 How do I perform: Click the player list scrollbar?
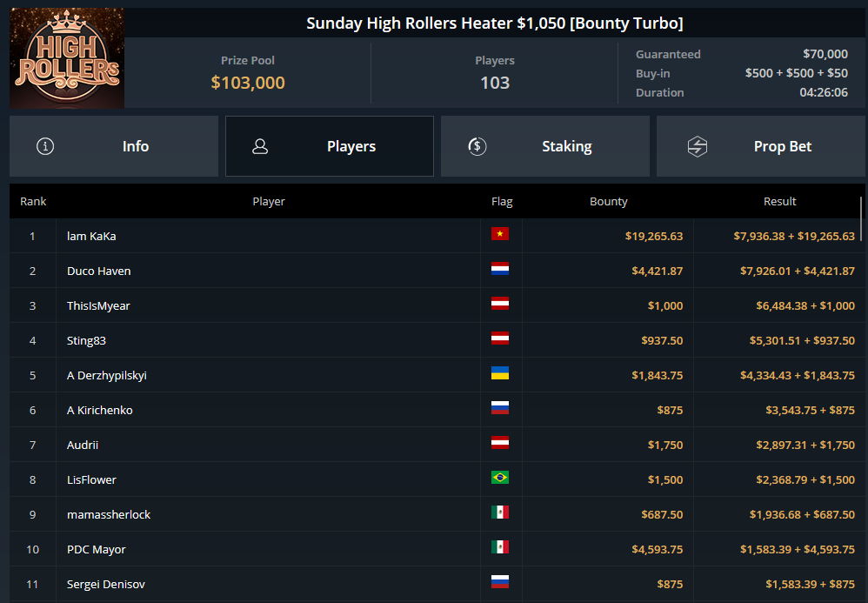(x=861, y=218)
